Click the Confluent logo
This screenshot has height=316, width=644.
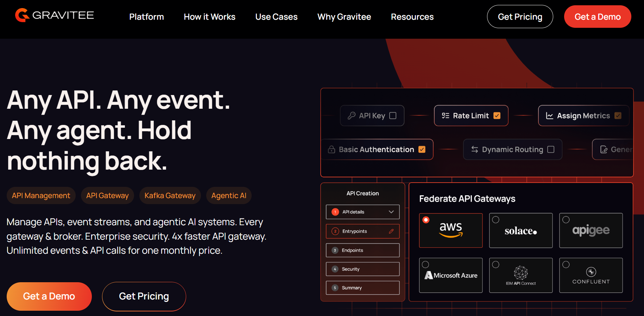click(x=591, y=276)
